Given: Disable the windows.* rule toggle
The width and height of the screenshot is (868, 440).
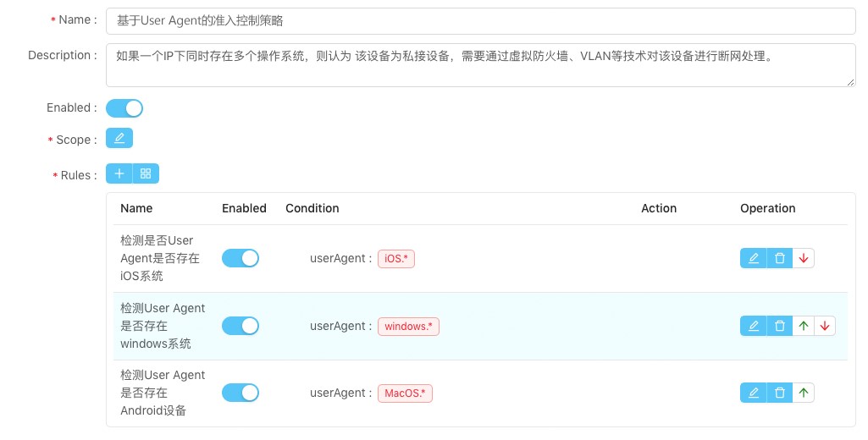Looking at the screenshot, I should (240, 326).
